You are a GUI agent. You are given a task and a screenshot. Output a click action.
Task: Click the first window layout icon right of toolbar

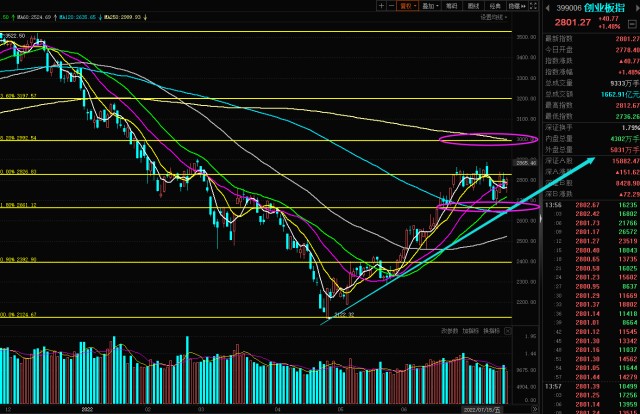(x=524, y=5)
